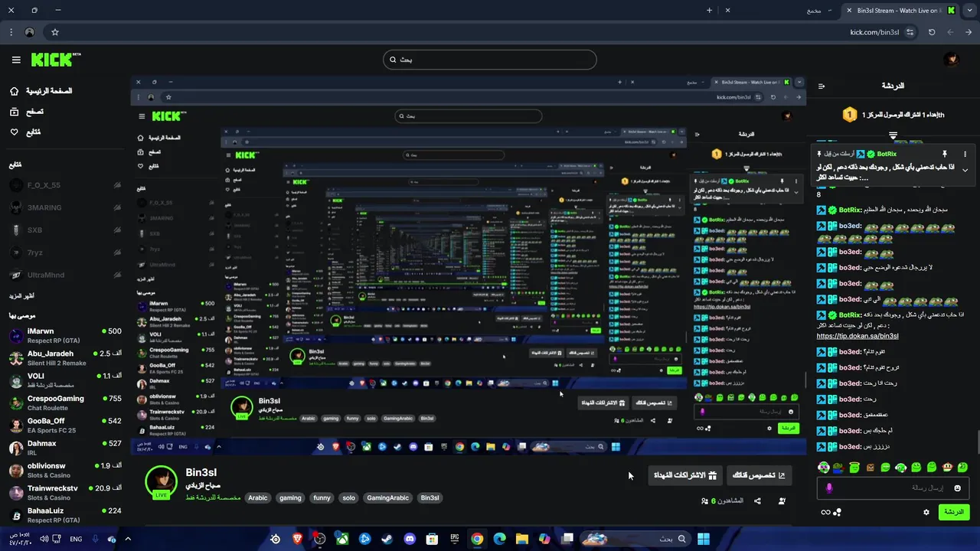Open the Following heart sidebar icon
Image resolution: width=980 pixels, height=551 pixels.
[14, 132]
